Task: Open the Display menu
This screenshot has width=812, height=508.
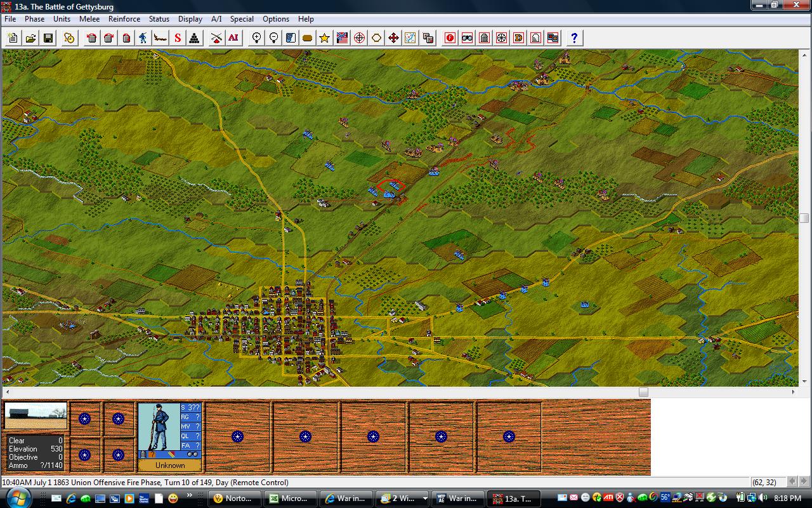Action: (x=190, y=19)
